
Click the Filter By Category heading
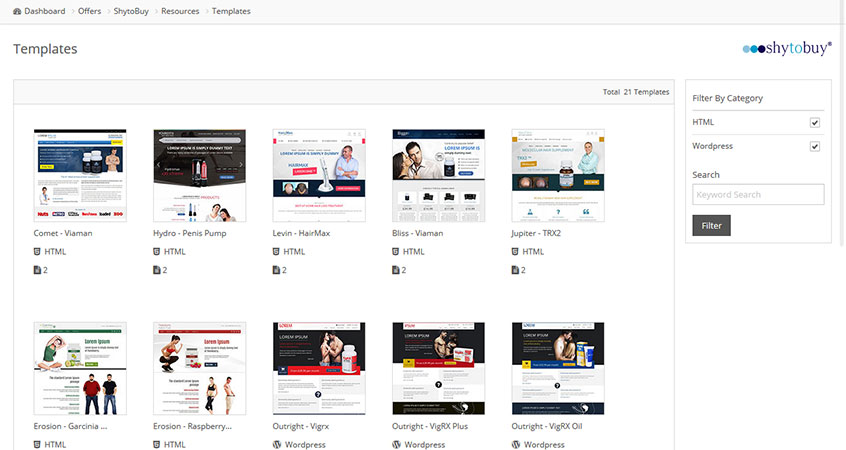pos(727,98)
